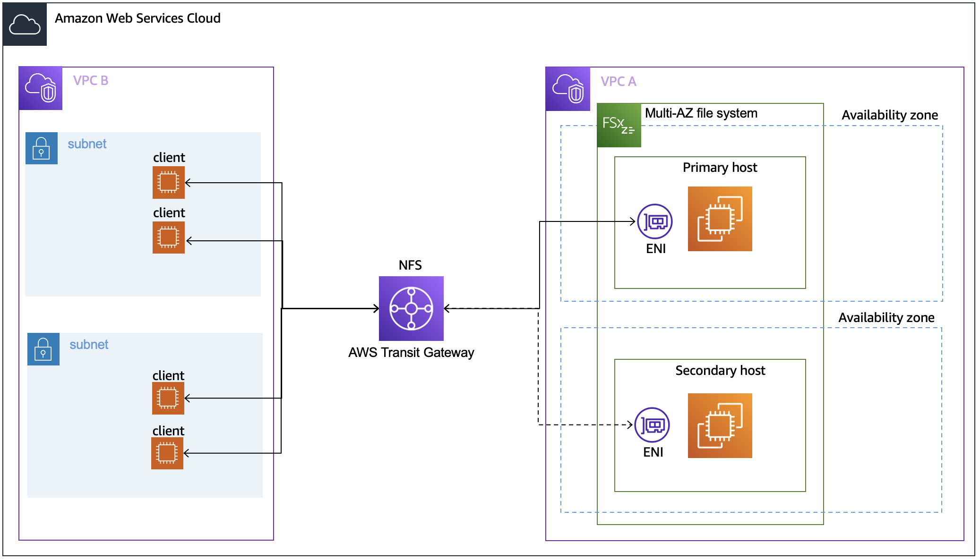Select the Primary host compute icon

(719, 219)
